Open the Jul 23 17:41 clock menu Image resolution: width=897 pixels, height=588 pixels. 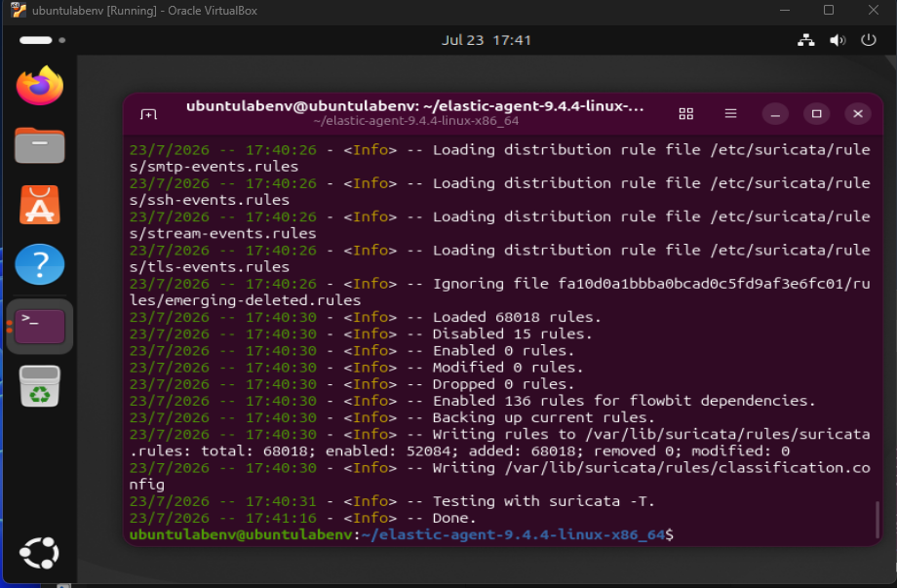tap(487, 40)
